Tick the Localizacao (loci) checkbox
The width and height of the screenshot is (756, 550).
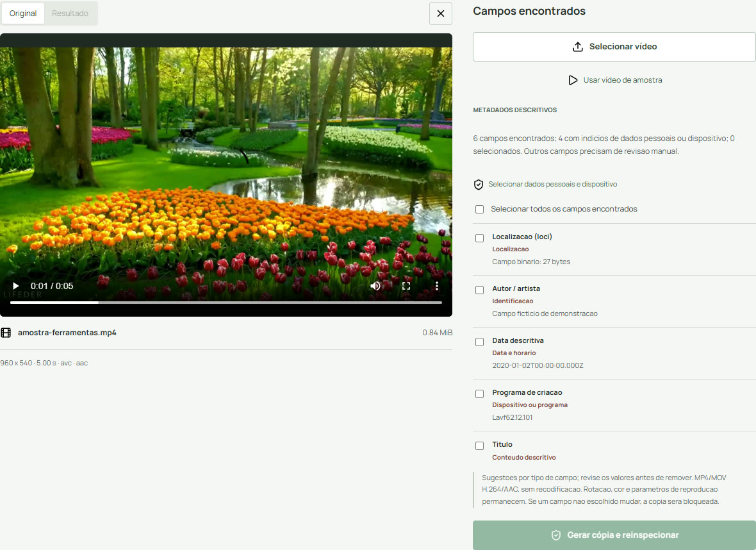point(479,238)
